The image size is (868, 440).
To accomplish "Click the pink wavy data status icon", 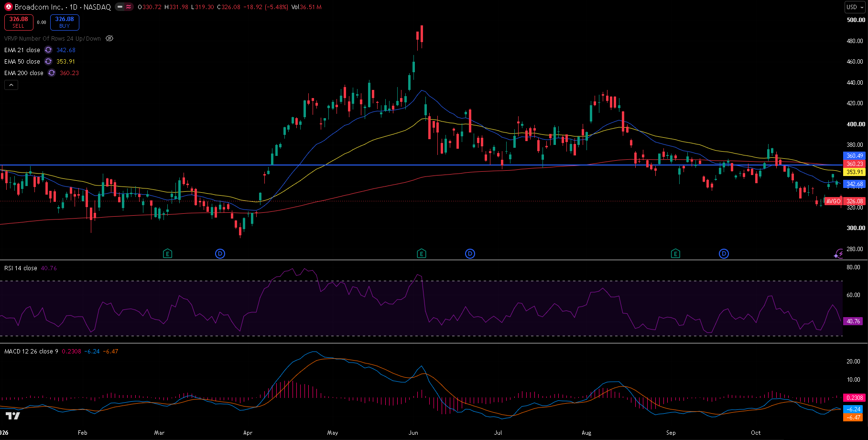I will click(x=129, y=7).
